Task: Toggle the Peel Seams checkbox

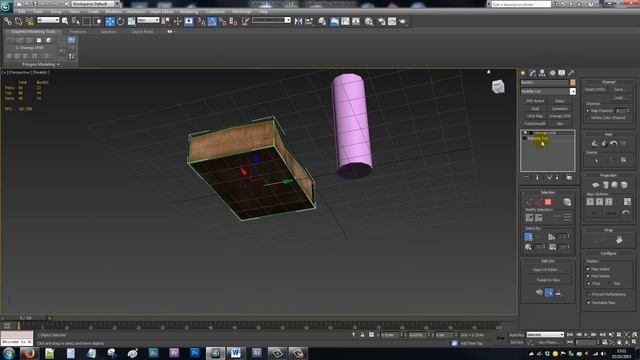Action: 588,276
